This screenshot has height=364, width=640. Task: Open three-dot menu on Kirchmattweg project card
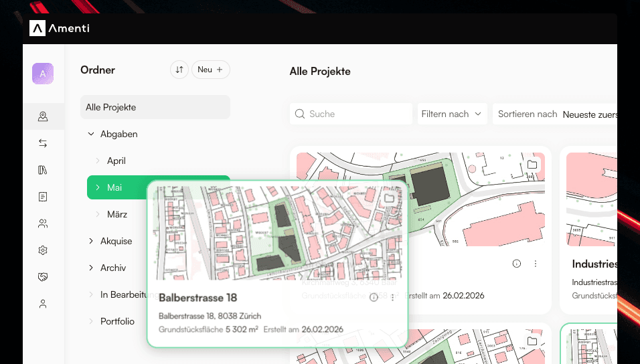(x=536, y=264)
